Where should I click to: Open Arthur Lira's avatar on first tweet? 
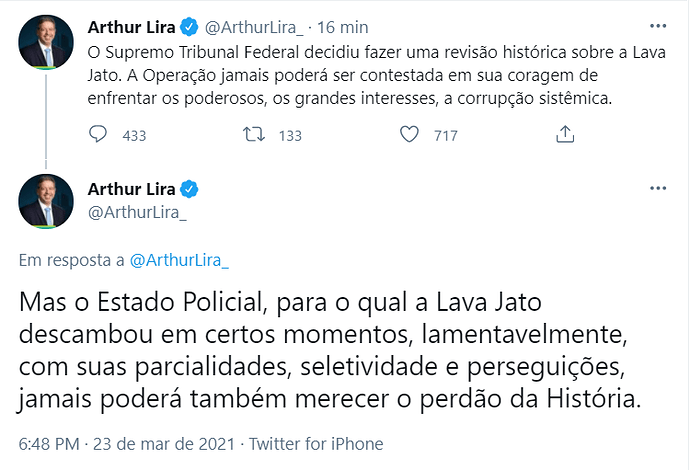coord(46,42)
